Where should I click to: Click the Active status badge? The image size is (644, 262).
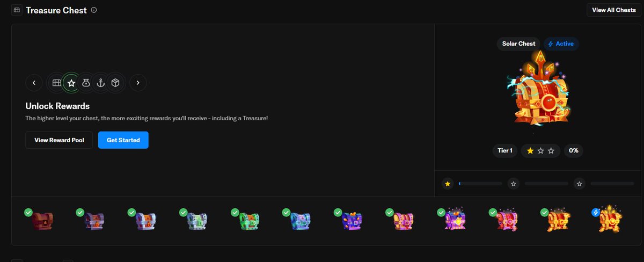[x=561, y=43]
